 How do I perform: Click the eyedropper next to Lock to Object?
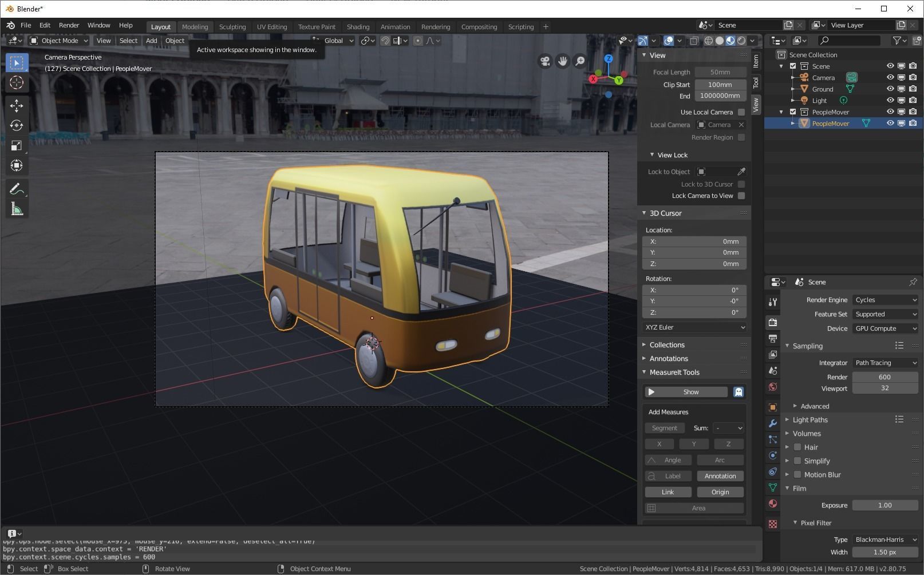click(741, 172)
